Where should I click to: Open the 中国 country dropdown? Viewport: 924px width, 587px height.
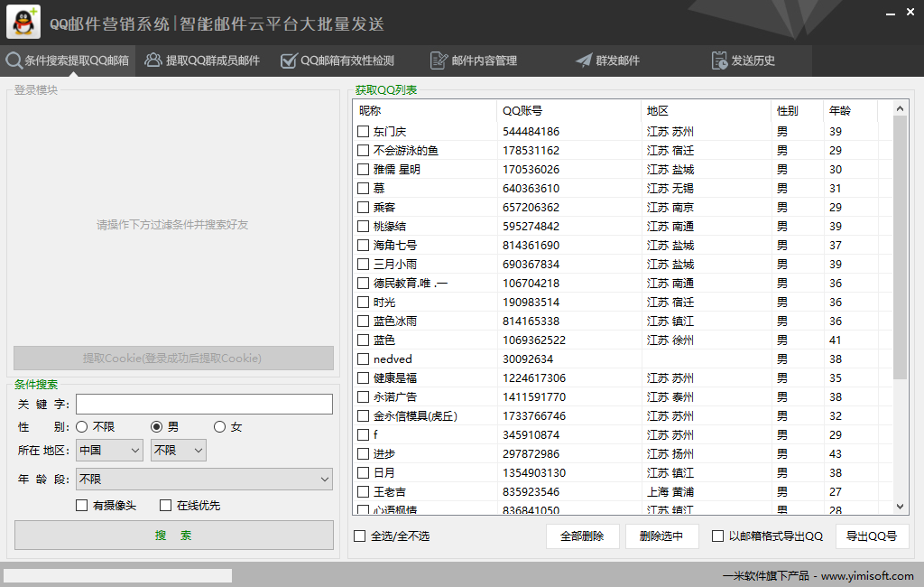click(108, 450)
